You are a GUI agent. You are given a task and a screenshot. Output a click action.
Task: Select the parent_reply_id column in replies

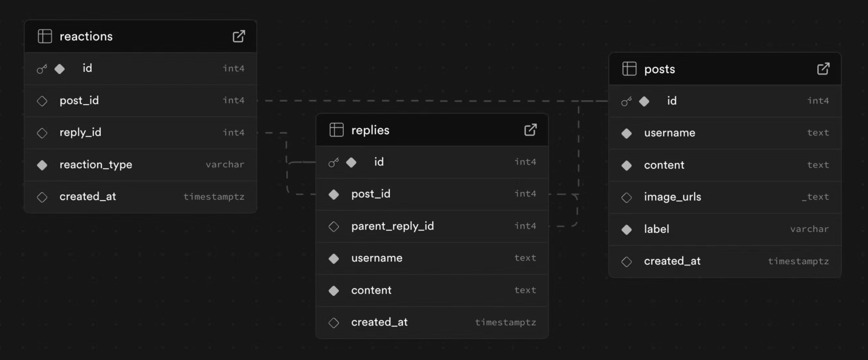tap(393, 226)
